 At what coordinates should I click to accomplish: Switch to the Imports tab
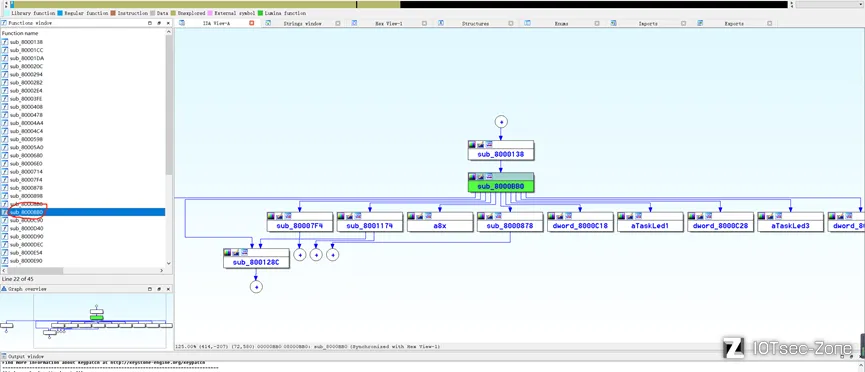(648, 23)
